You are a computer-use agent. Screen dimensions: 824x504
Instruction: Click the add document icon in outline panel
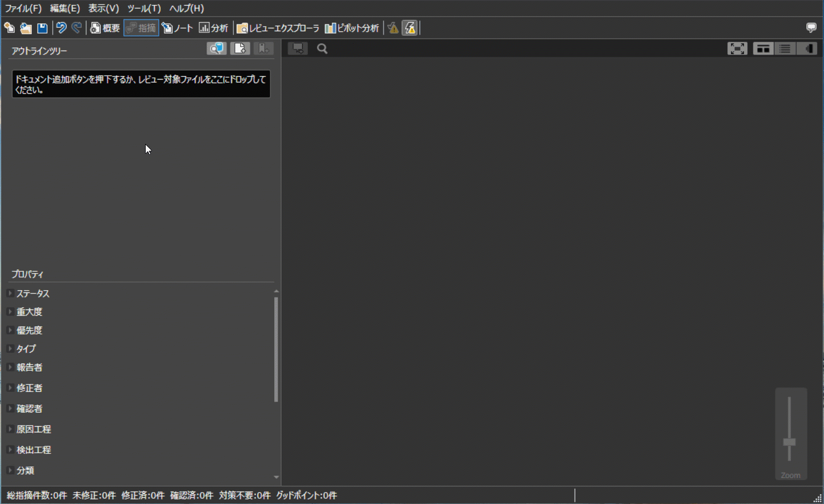click(240, 49)
